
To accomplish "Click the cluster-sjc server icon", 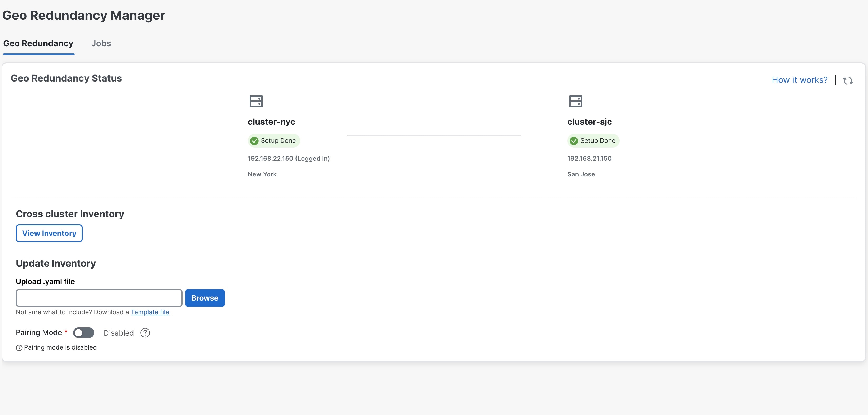I will tap(575, 101).
